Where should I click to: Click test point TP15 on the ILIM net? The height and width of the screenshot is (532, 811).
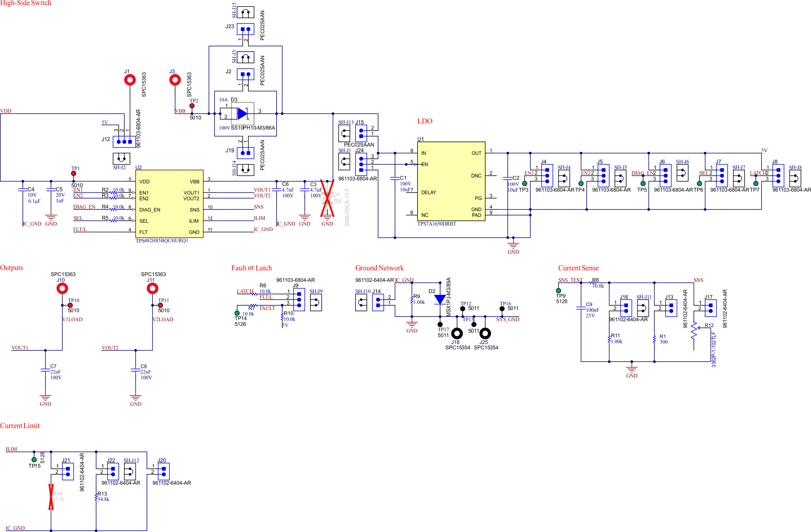point(34,460)
